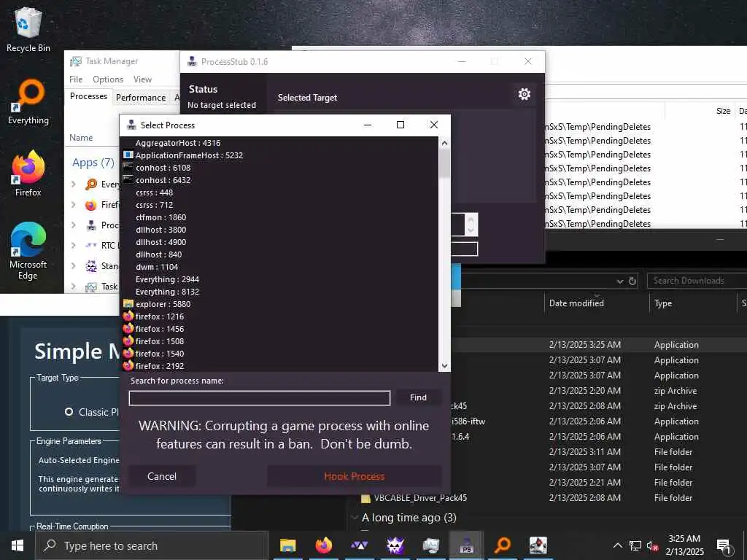Click process list scroll down arrow

tap(444, 366)
